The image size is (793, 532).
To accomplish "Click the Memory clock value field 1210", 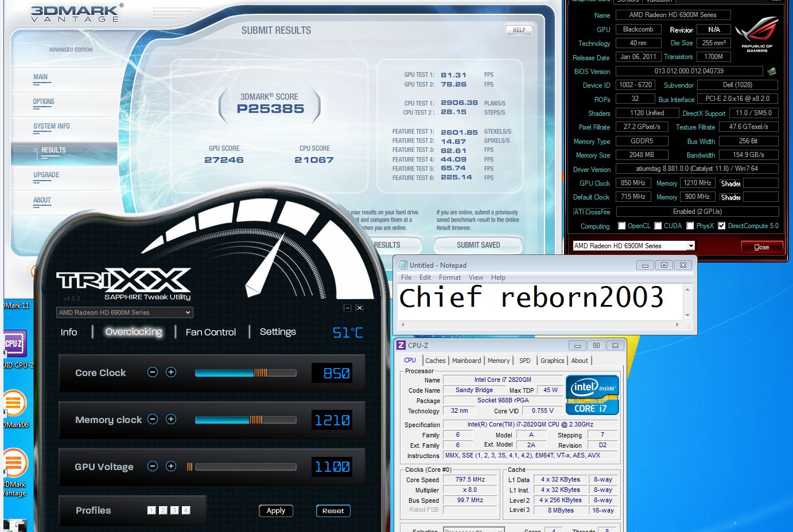I will (332, 420).
